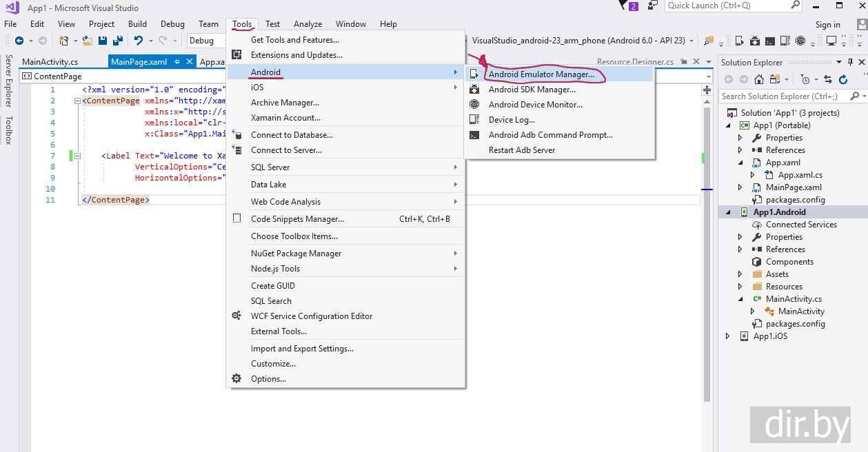The height and width of the screenshot is (452, 868).
Task: Click the Solution Explorer search magnifier icon
Action: click(x=854, y=96)
